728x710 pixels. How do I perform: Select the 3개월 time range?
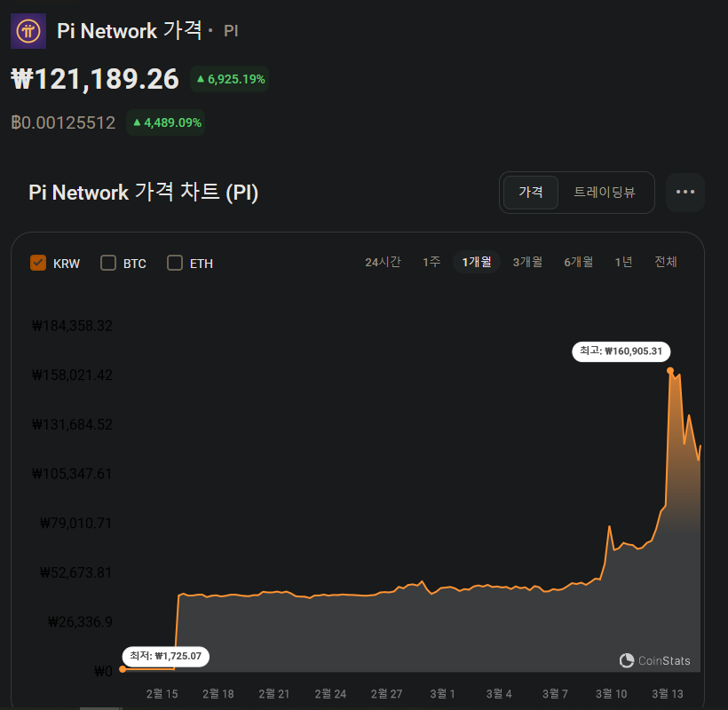tap(527, 262)
